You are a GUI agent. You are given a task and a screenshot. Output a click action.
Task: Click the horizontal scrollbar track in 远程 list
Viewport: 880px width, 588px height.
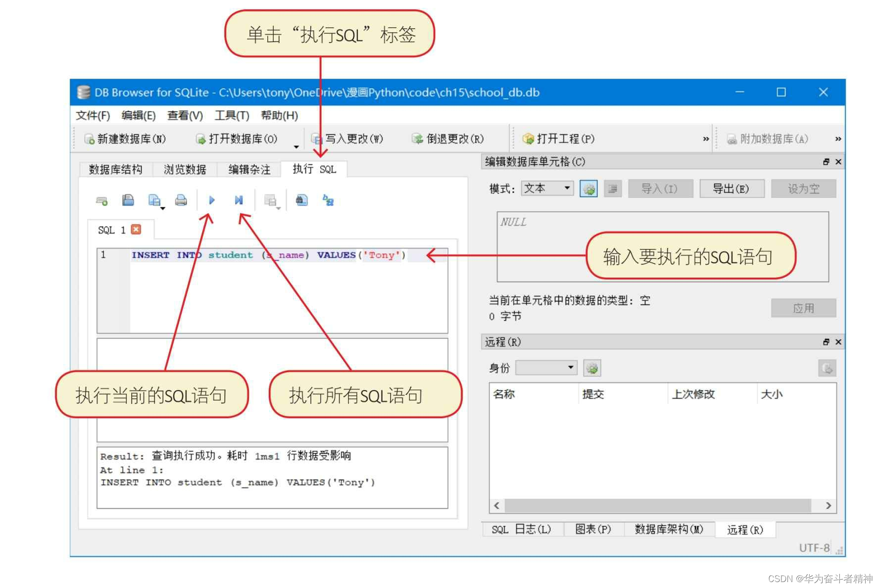(x=658, y=505)
